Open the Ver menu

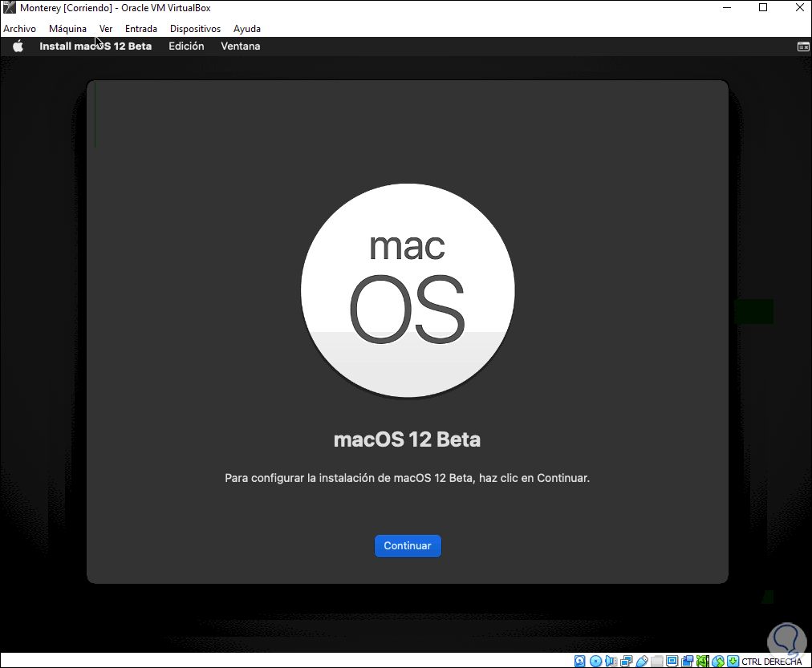[106, 29]
